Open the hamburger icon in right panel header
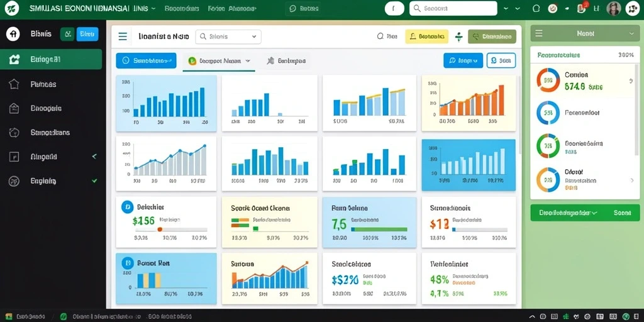 click(x=539, y=33)
